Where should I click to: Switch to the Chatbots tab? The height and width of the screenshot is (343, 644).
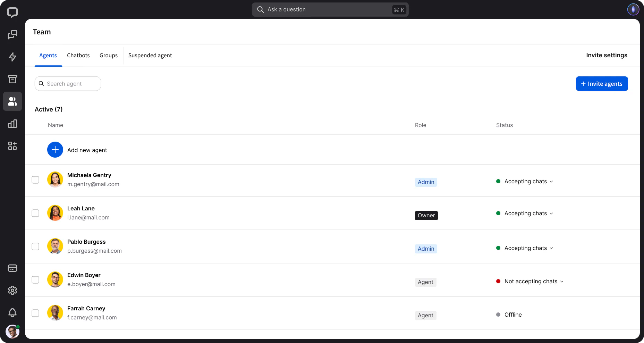[78, 55]
